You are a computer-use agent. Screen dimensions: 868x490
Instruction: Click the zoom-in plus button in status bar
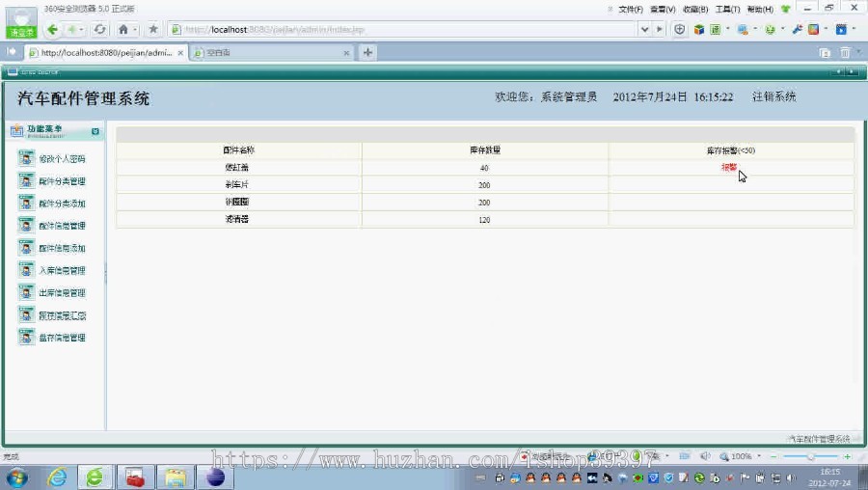(847, 456)
